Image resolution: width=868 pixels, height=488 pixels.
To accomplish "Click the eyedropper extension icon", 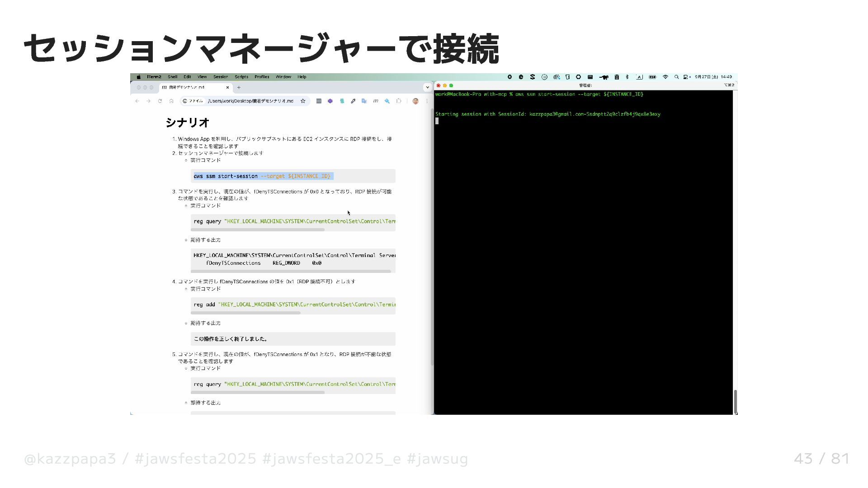I will [x=353, y=101].
